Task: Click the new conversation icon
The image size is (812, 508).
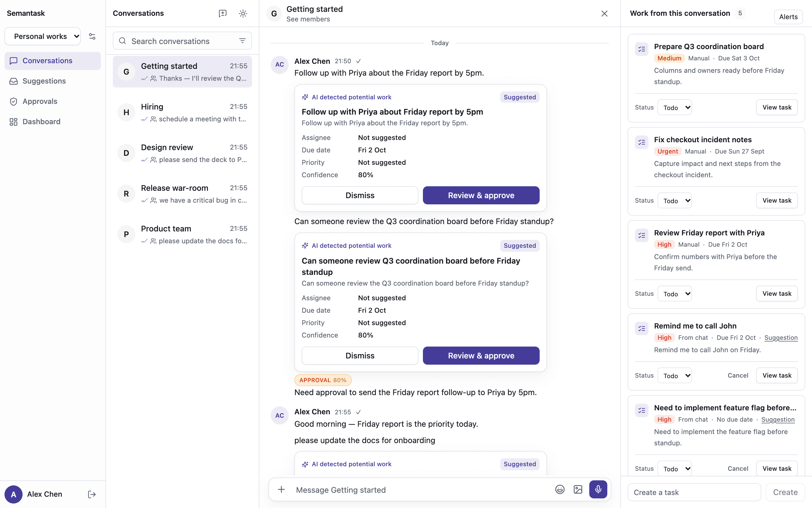Action: point(222,14)
